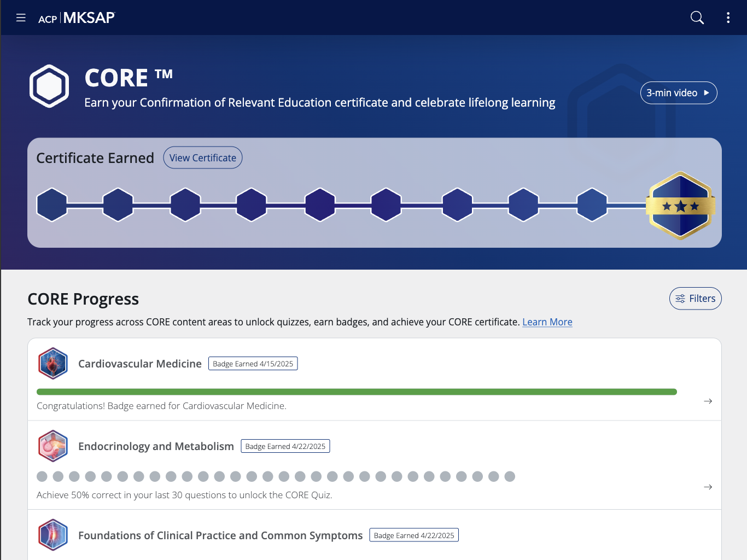747x560 pixels.
Task: Open the Filters panel
Action: (x=695, y=299)
